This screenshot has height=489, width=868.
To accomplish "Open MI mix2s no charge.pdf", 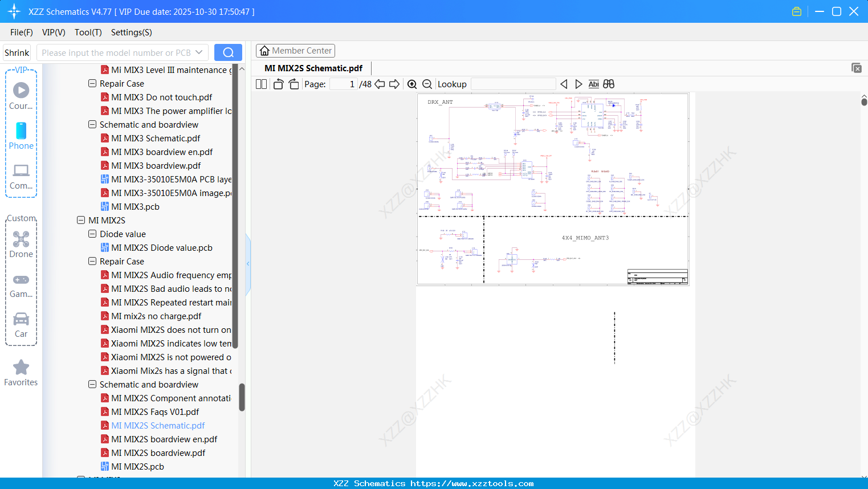I will (x=156, y=316).
